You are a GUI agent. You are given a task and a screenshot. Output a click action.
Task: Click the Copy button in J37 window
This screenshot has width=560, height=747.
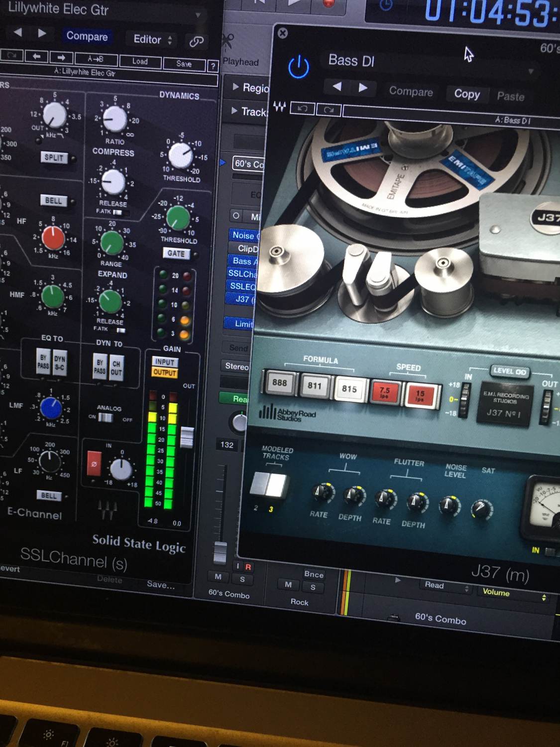467,94
